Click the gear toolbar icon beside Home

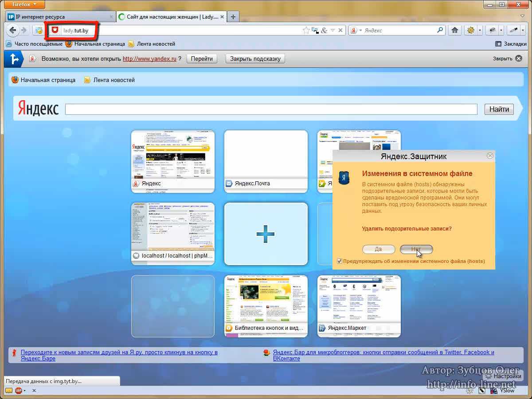tap(469, 30)
